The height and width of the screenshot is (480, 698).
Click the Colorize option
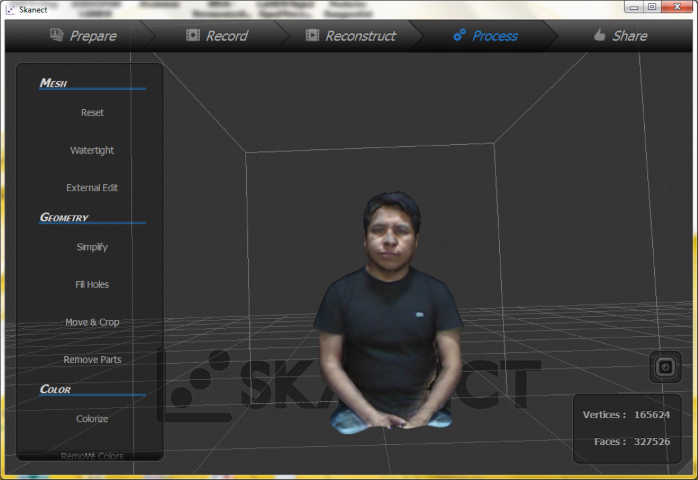coord(92,419)
